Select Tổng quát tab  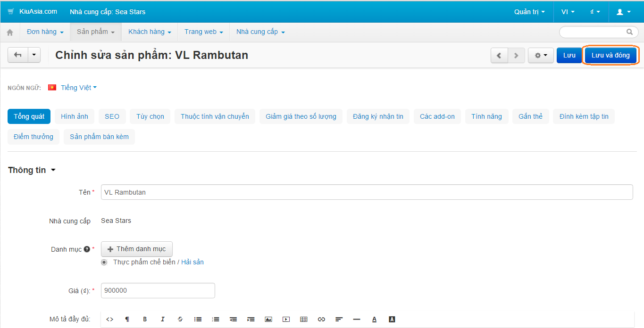[x=29, y=116]
